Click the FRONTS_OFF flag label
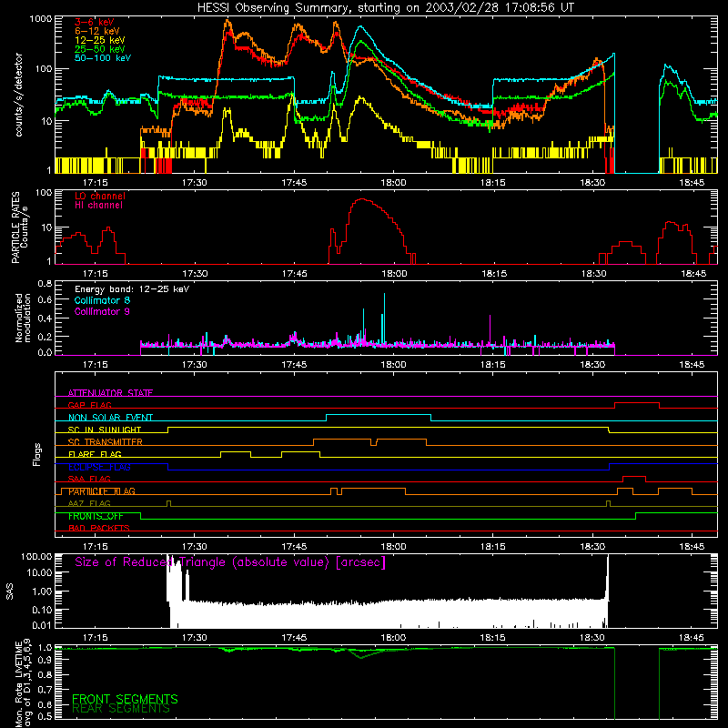 point(96,516)
